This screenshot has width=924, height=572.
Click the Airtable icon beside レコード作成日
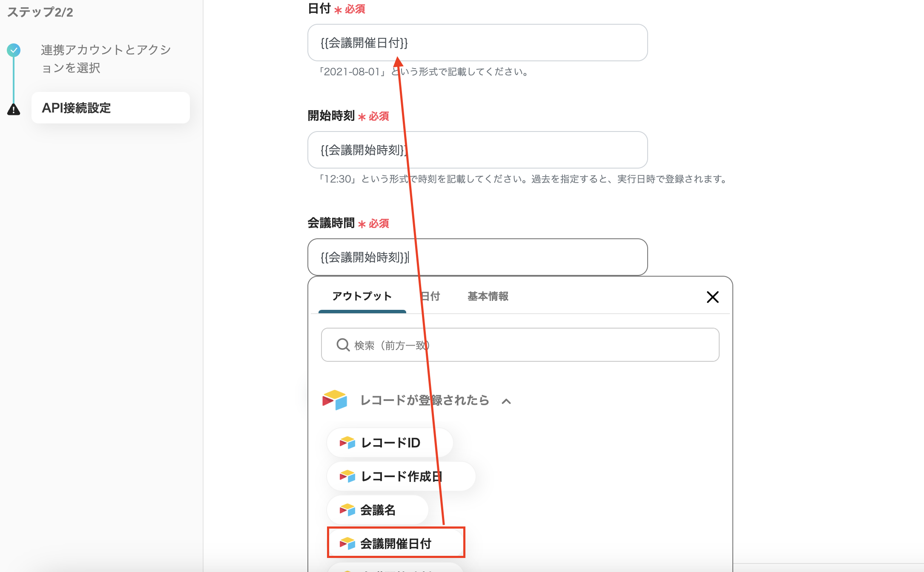pyautogui.click(x=347, y=476)
